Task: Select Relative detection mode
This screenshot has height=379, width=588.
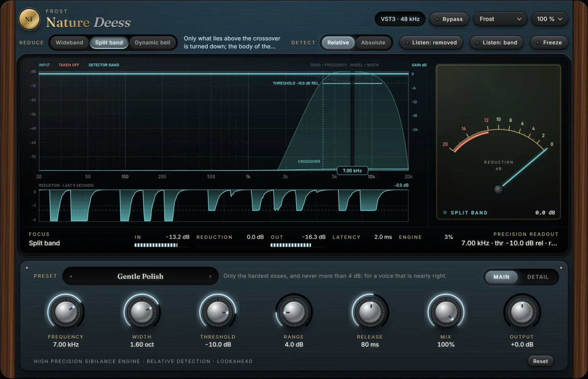Action: (x=338, y=43)
